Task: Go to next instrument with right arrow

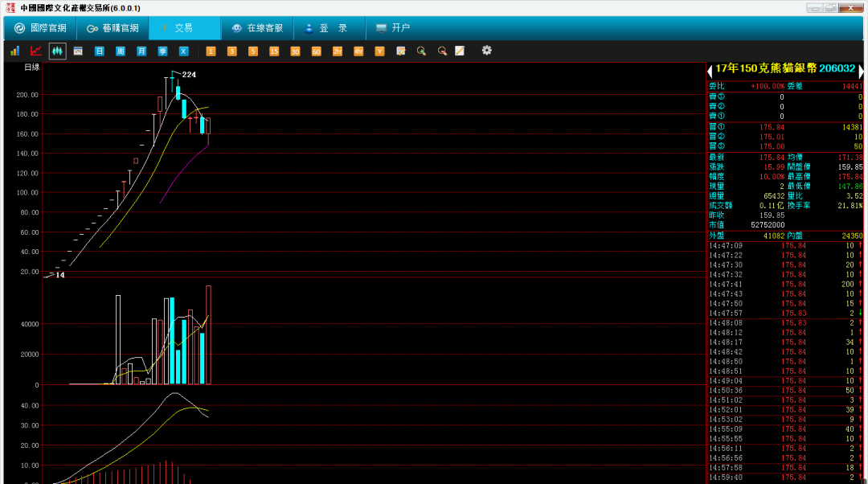Action: [x=861, y=71]
